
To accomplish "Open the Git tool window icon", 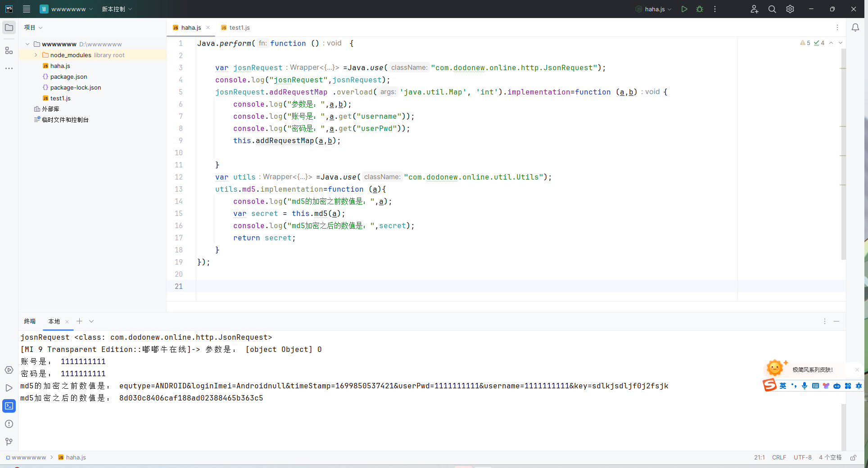I will pos(9,442).
